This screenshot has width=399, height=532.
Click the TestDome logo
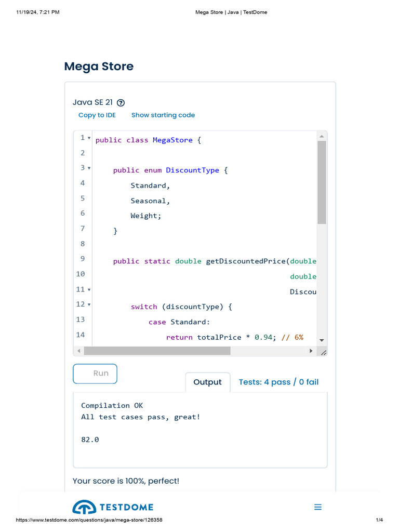pos(113,507)
